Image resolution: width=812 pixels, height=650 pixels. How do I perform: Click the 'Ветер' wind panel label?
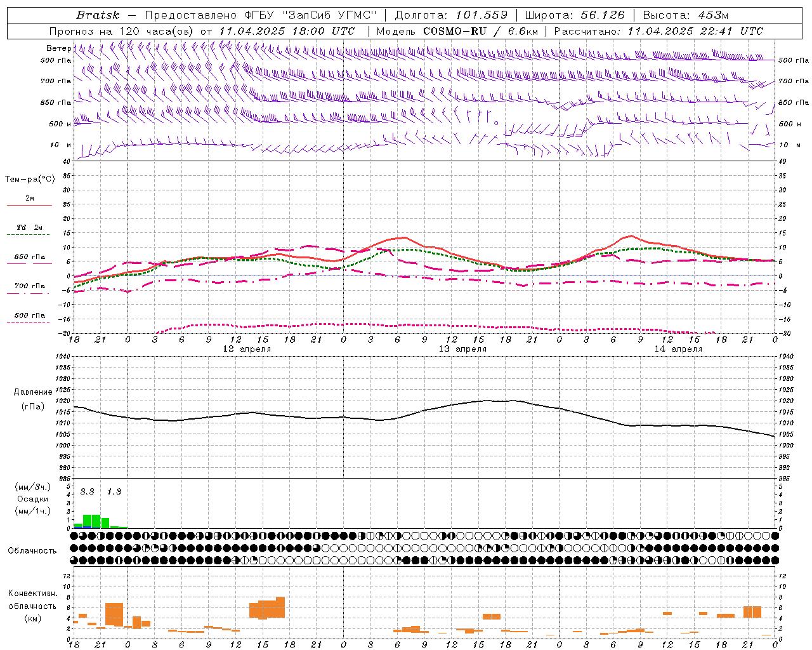click(x=58, y=48)
